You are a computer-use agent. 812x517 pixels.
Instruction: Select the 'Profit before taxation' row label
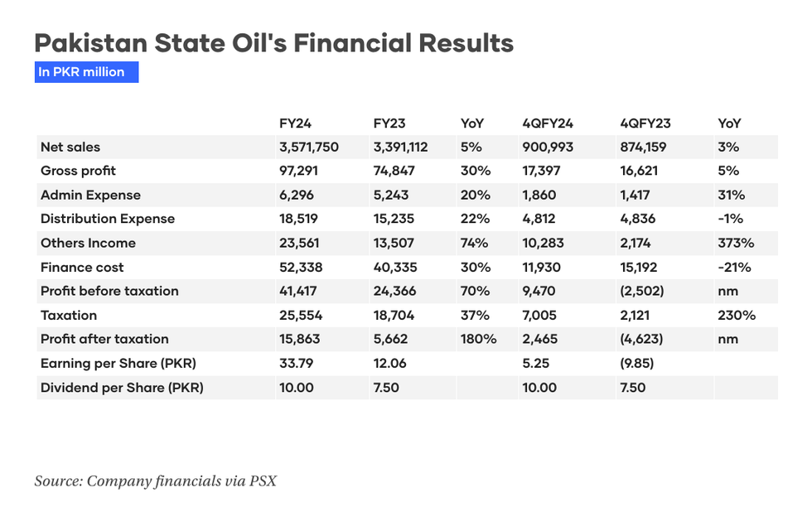(109, 291)
